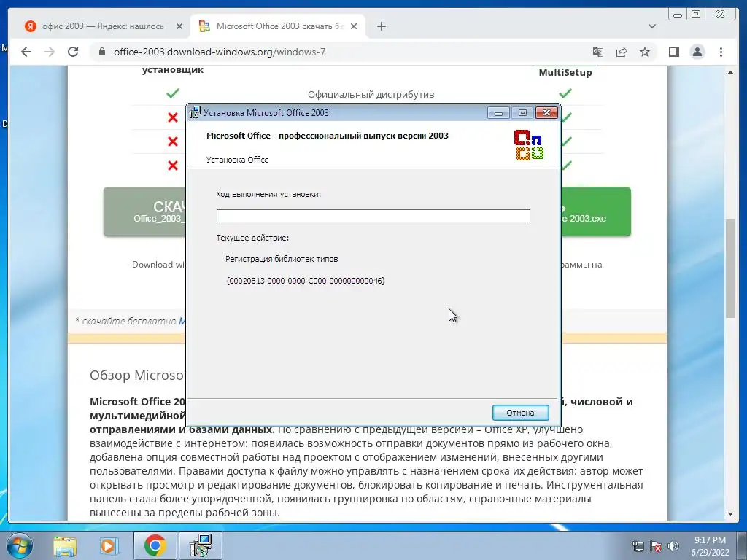The height and width of the screenshot is (560, 747).
Task: Launch Windows Media Player from taskbar
Action: click(109, 545)
